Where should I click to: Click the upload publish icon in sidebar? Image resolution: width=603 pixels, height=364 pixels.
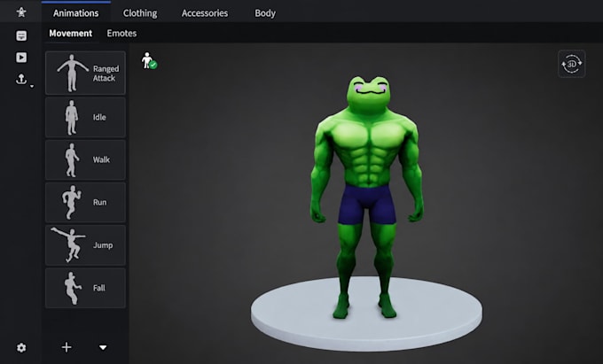(x=21, y=79)
